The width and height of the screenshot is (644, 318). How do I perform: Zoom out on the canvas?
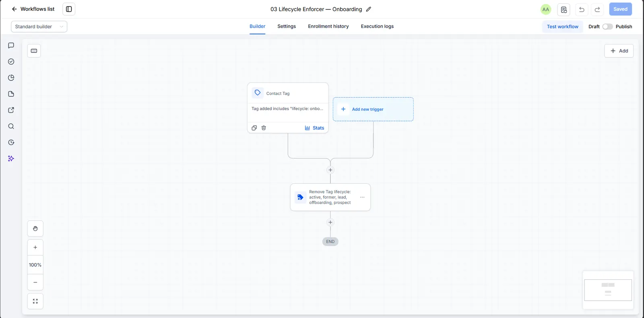tap(35, 283)
